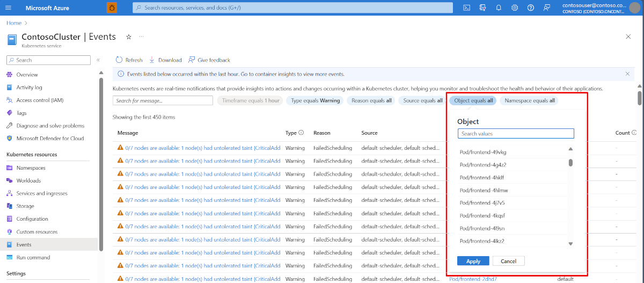644x283 pixels.
Task: Collapse the left sidebar menu
Action: click(x=98, y=60)
